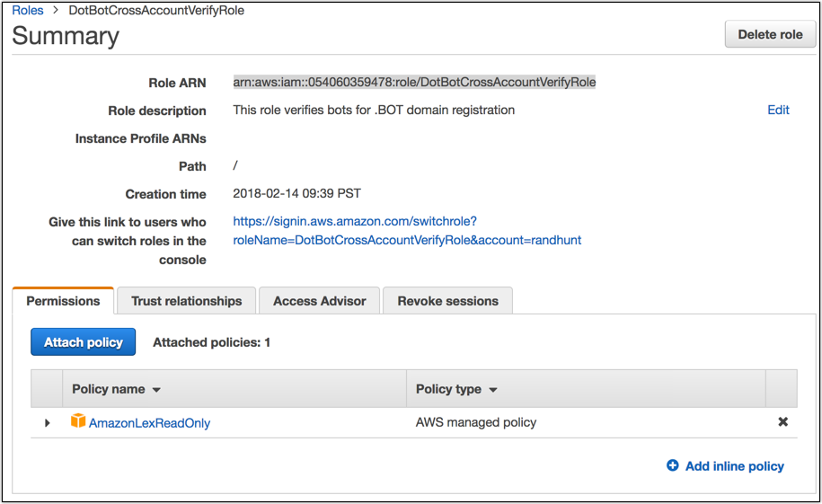The image size is (822, 504).
Task: Click the Summary heading
Action: [x=66, y=36]
